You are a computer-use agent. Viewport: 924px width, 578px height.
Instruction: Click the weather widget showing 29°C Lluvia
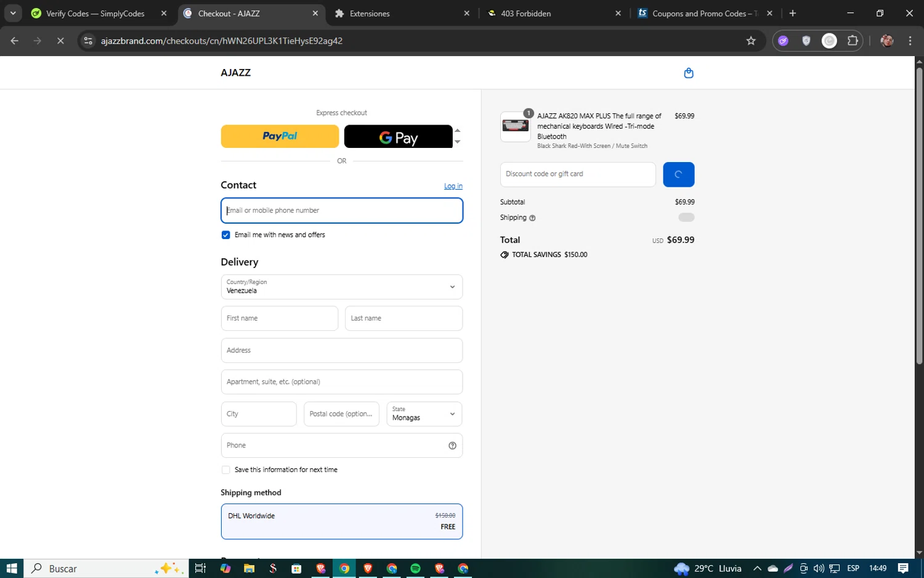708,568
